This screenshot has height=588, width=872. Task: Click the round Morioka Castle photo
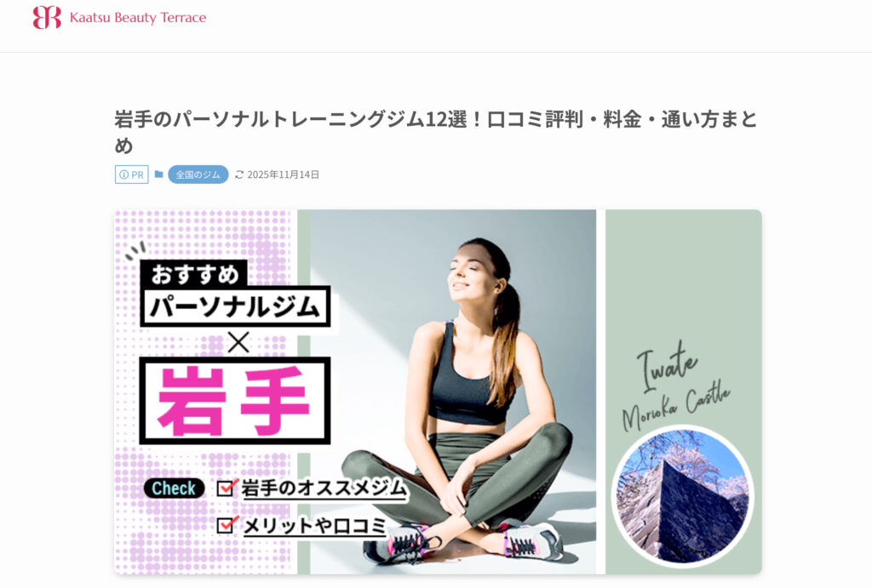pyautogui.click(x=682, y=496)
